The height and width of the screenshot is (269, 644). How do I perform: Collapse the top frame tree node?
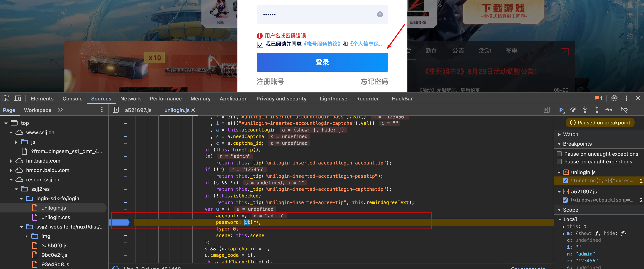pos(6,123)
